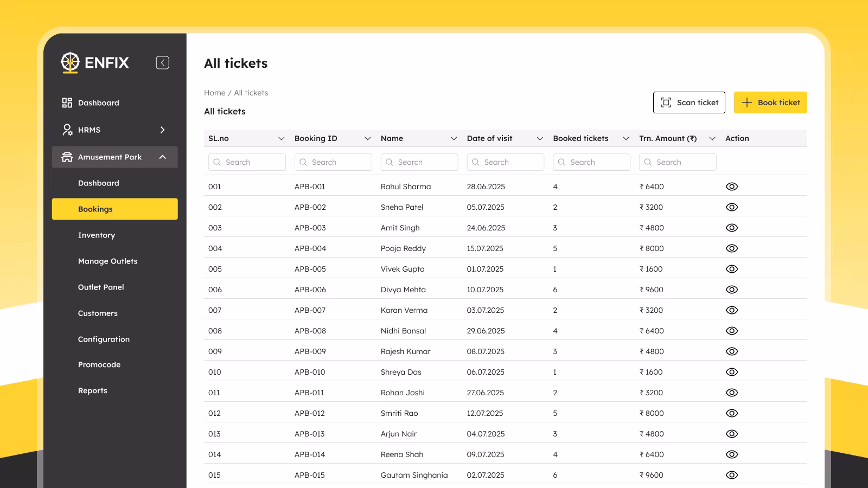Image resolution: width=868 pixels, height=488 pixels.
Task: Click the Dashboard grid icon in sidebar
Action: point(67,102)
